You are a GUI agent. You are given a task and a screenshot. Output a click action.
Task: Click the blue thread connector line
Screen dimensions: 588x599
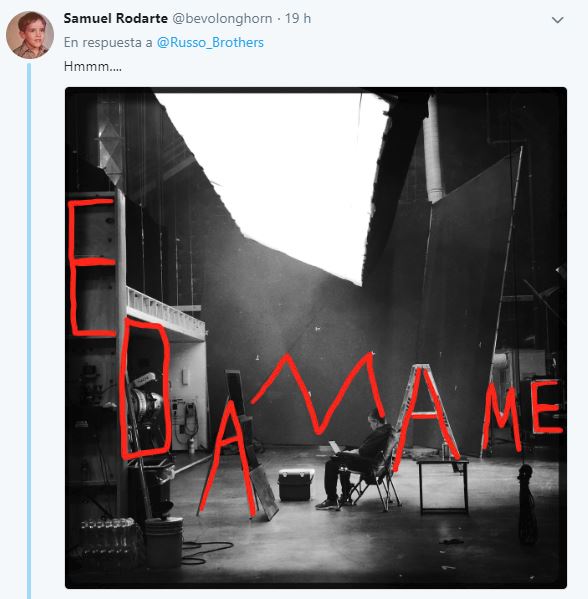click(29, 331)
